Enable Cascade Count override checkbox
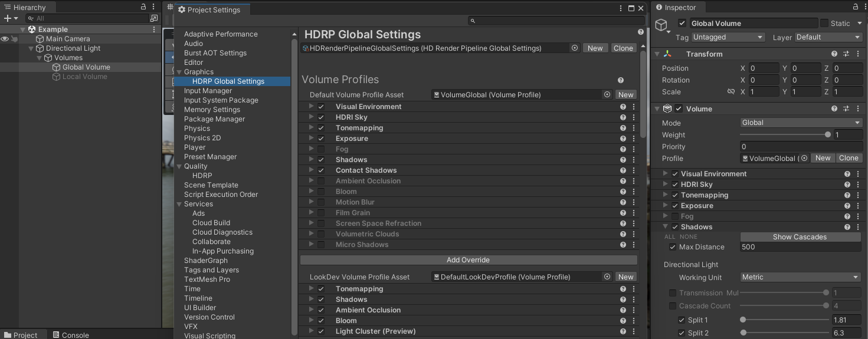The width and height of the screenshot is (868, 339). pos(673,306)
